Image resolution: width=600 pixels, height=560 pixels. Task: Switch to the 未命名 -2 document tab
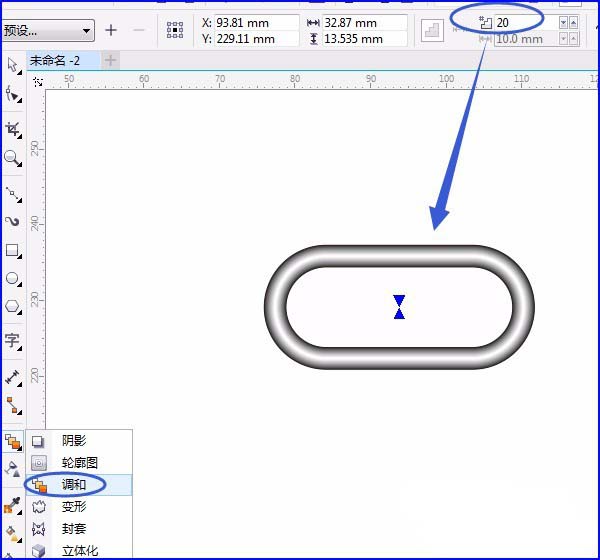[63, 60]
